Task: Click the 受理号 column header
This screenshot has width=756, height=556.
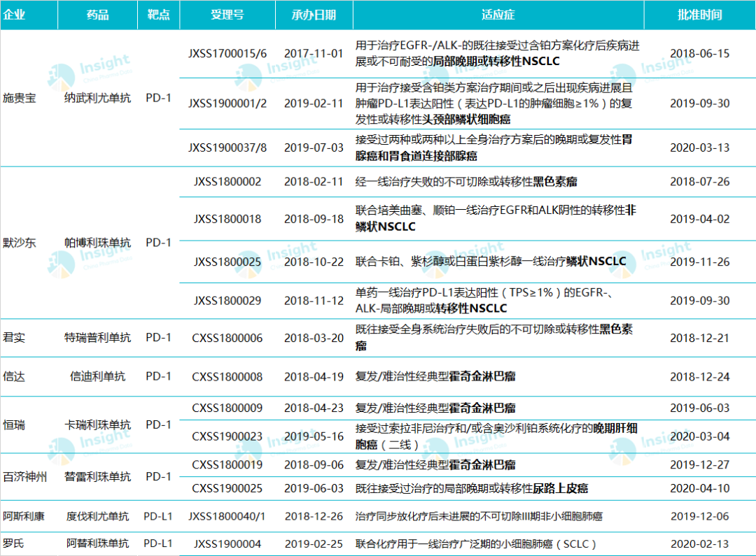Action: click(227, 15)
